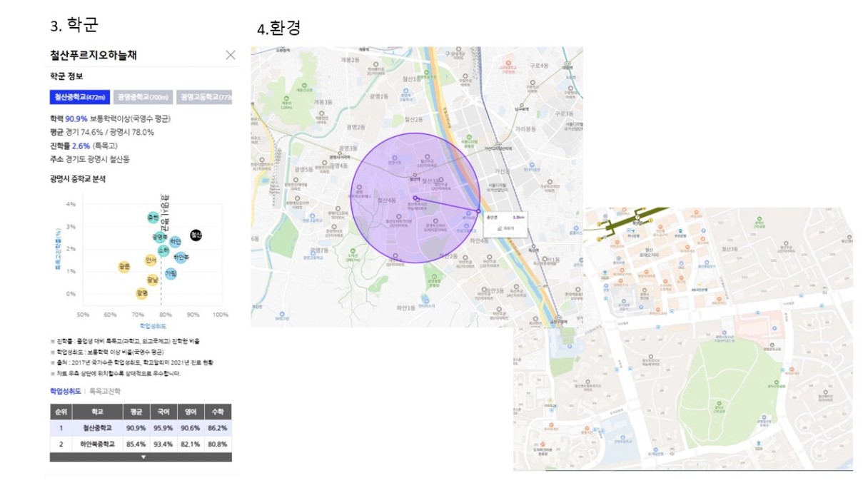Select the 하안북 bubble in the chart

[181, 257]
